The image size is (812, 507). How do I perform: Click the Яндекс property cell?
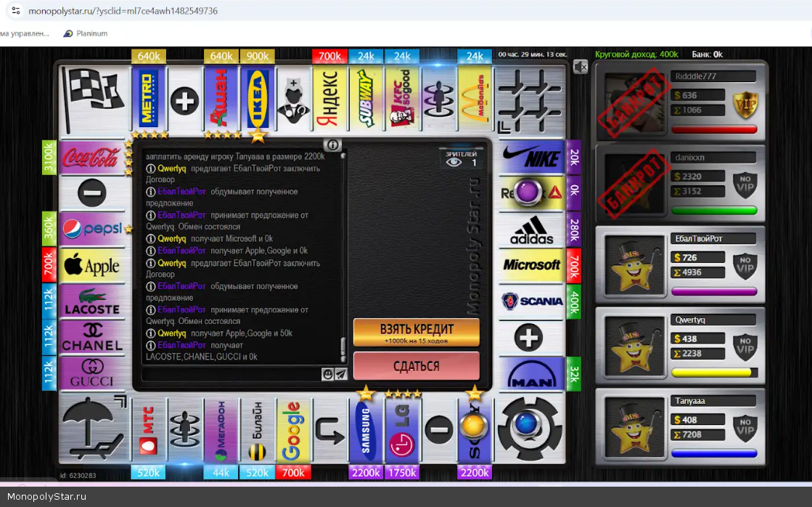point(330,99)
